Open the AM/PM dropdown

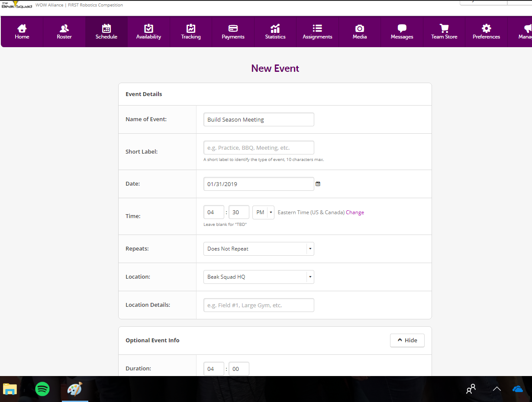[263, 212]
